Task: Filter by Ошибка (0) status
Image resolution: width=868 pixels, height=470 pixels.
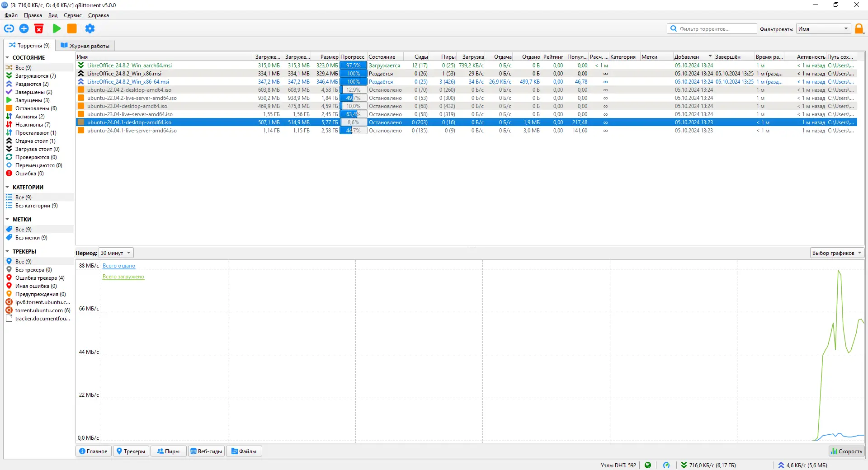Action: coord(39,174)
